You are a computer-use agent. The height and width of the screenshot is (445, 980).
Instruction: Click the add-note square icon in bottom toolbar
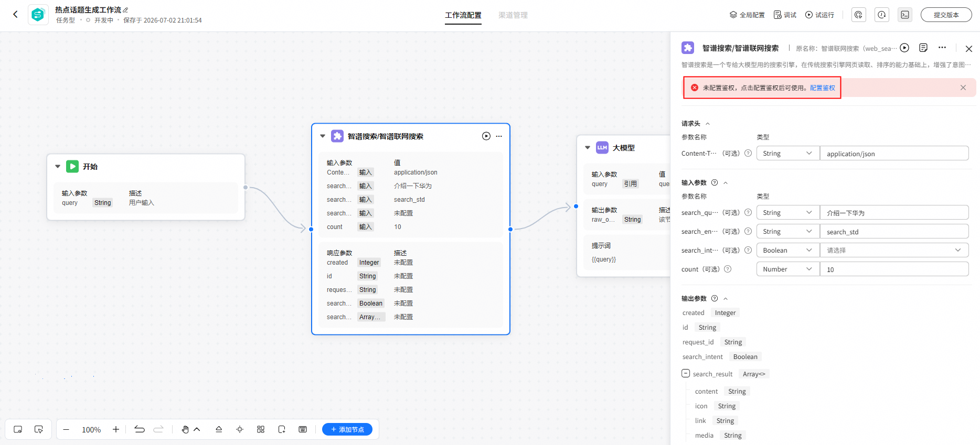[x=282, y=429]
